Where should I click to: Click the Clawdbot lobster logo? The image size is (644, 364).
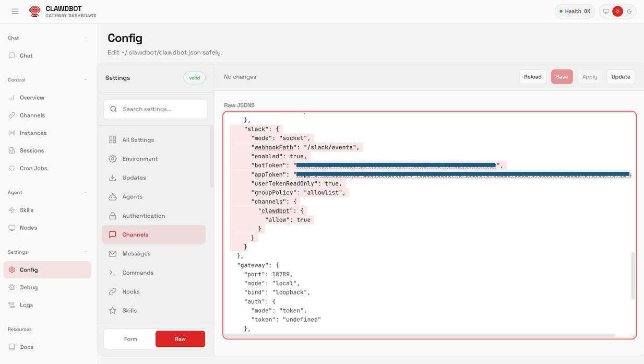click(x=34, y=11)
